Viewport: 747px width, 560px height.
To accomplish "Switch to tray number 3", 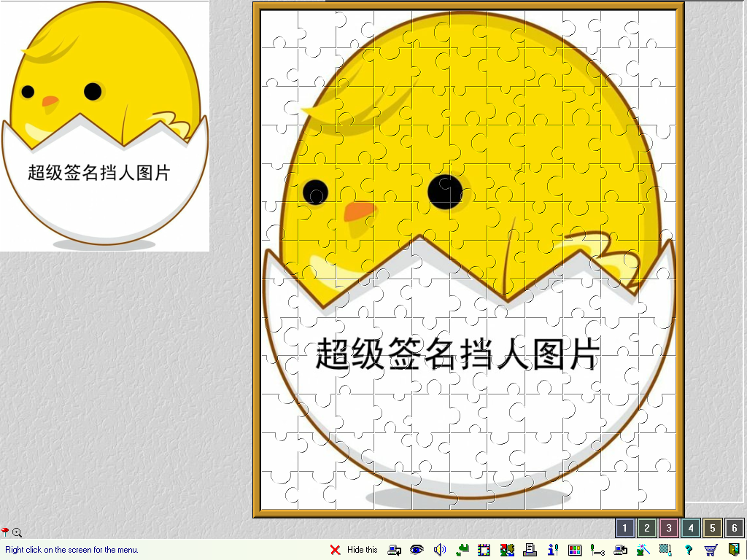I will (x=669, y=528).
